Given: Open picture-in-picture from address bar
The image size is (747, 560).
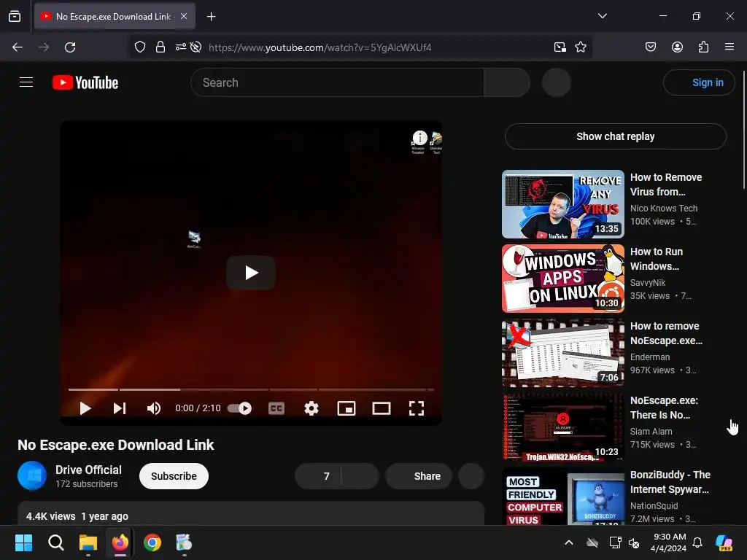Looking at the screenshot, I should click(560, 47).
